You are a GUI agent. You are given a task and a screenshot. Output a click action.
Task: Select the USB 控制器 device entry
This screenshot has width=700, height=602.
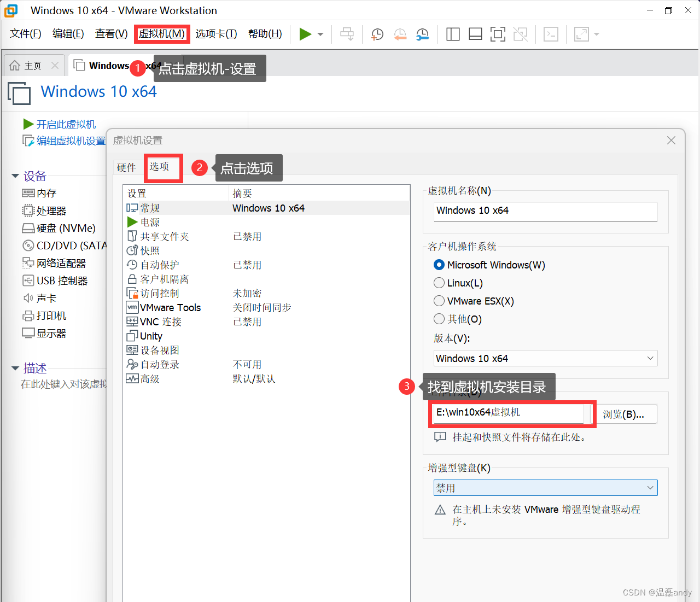click(x=55, y=280)
